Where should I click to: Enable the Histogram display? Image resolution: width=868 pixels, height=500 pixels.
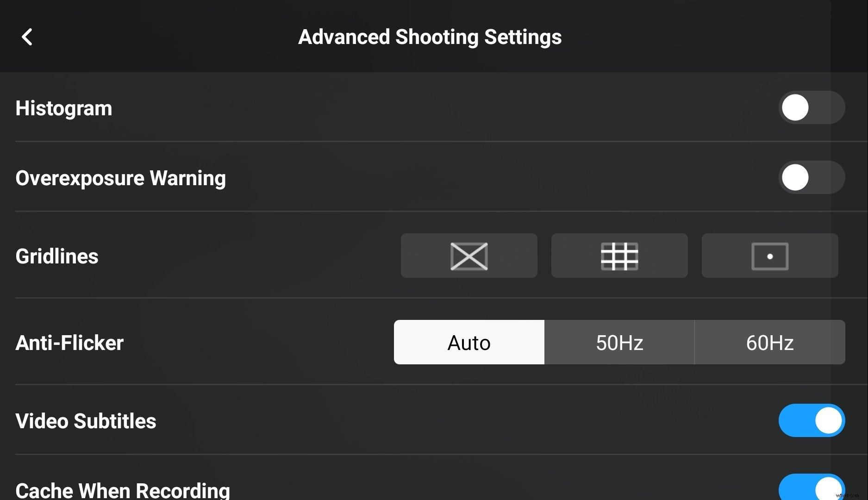click(x=812, y=107)
